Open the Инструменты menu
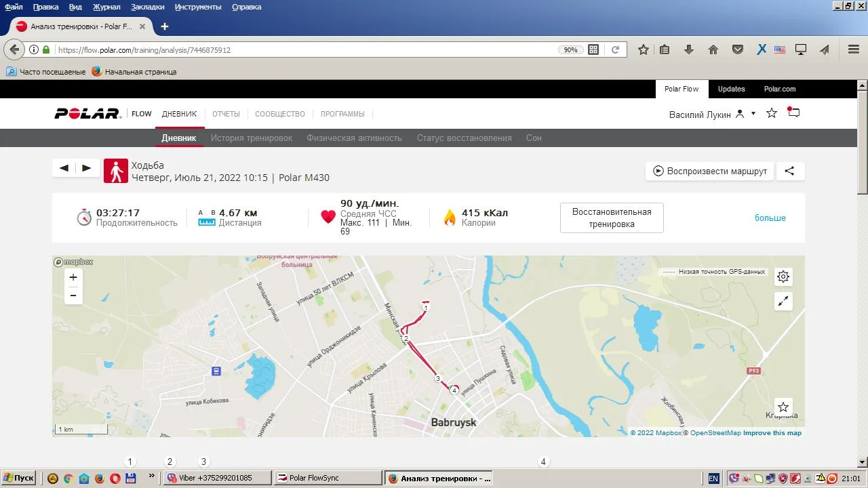Image resolution: width=868 pixels, height=488 pixels. (198, 7)
